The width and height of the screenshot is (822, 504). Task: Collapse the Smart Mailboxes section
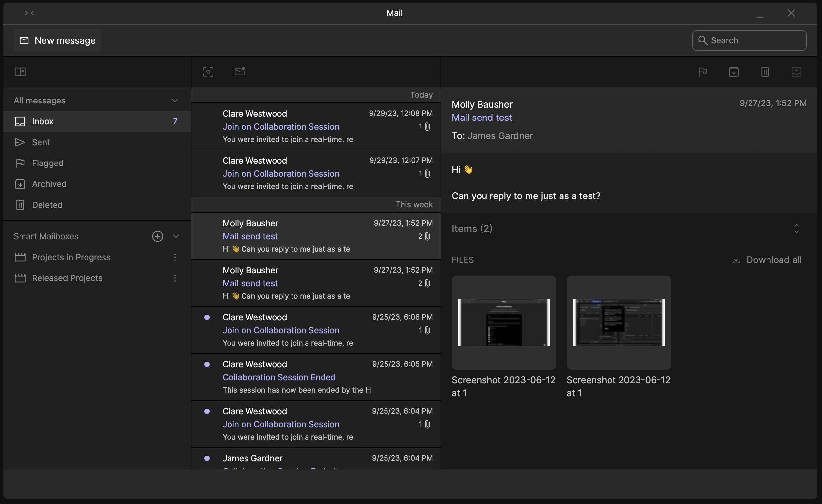[x=176, y=236]
